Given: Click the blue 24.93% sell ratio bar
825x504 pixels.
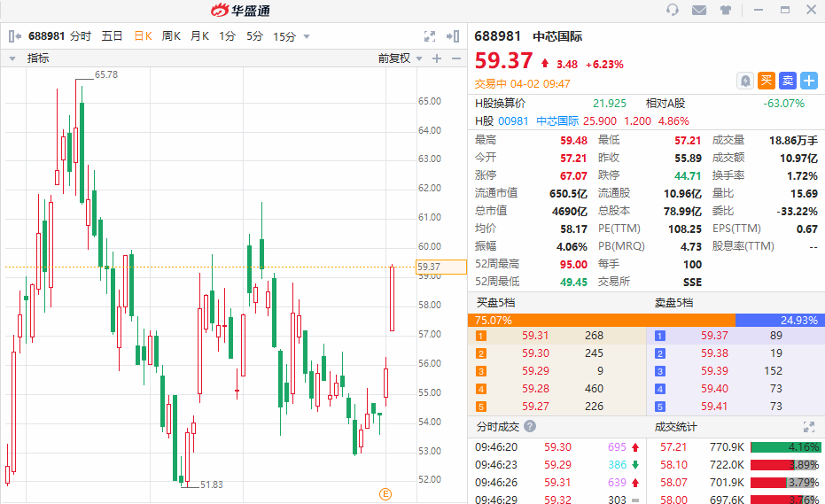Looking at the screenshot, I should point(780,320).
